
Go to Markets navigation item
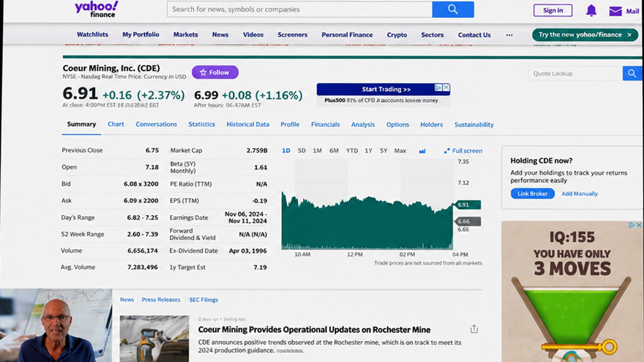pyautogui.click(x=185, y=35)
